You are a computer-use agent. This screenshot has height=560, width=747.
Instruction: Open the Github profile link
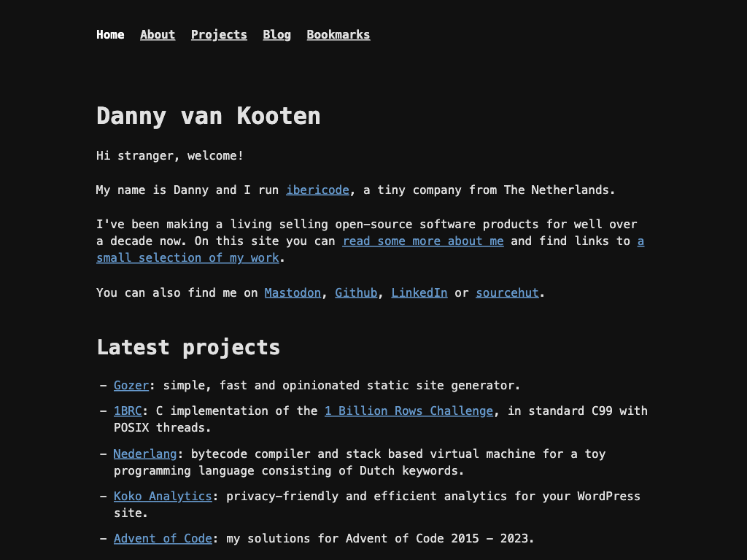point(356,292)
